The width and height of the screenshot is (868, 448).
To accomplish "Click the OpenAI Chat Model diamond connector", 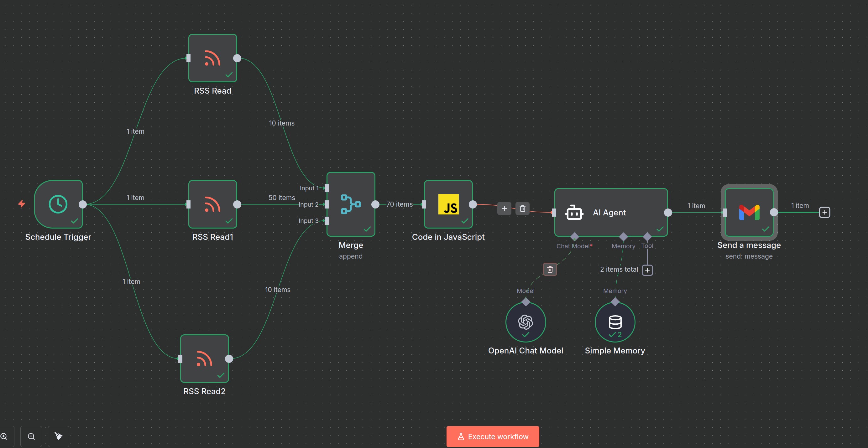I will click(526, 302).
